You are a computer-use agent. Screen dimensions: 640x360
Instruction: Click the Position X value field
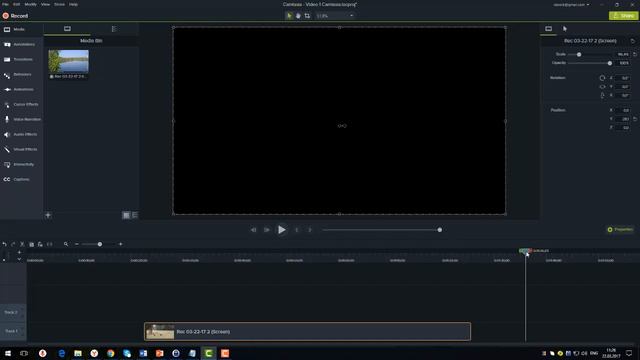click(x=624, y=110)
